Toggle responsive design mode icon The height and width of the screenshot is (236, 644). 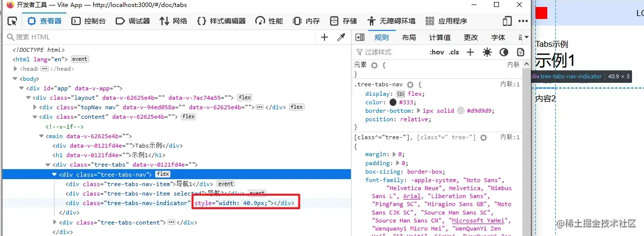coord(507,21)
